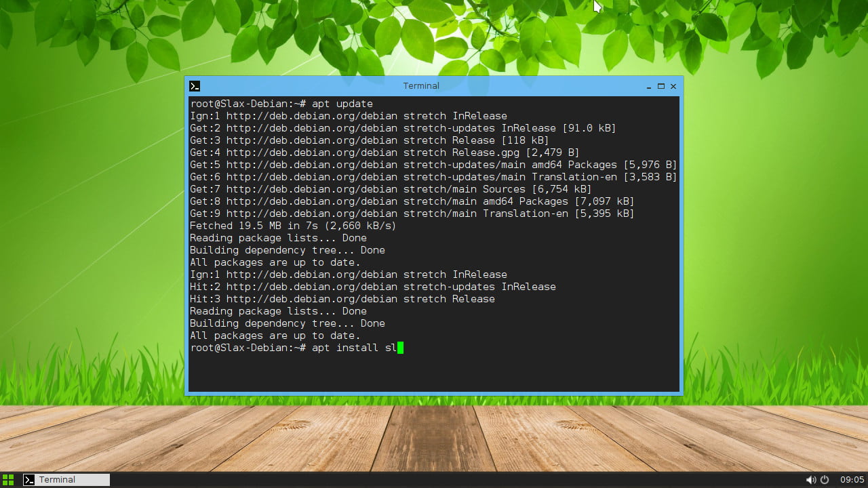Click the Get:7 stretch/main Sources line
This screenshot has height=488, width=868.
391,189
